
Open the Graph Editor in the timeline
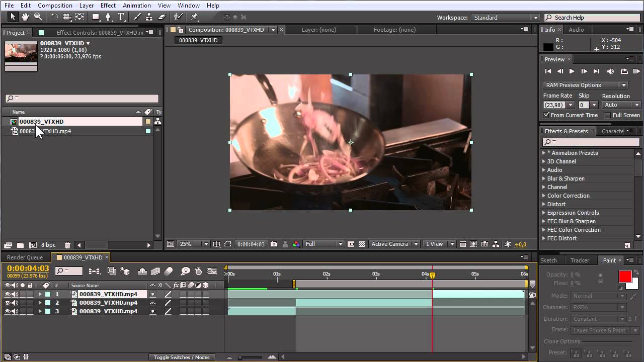click(211, 271)
